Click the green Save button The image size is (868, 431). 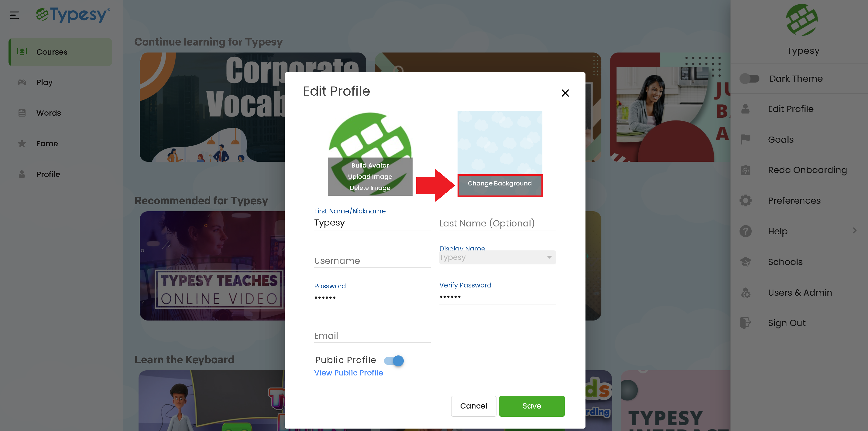click(x=532, y=406)
